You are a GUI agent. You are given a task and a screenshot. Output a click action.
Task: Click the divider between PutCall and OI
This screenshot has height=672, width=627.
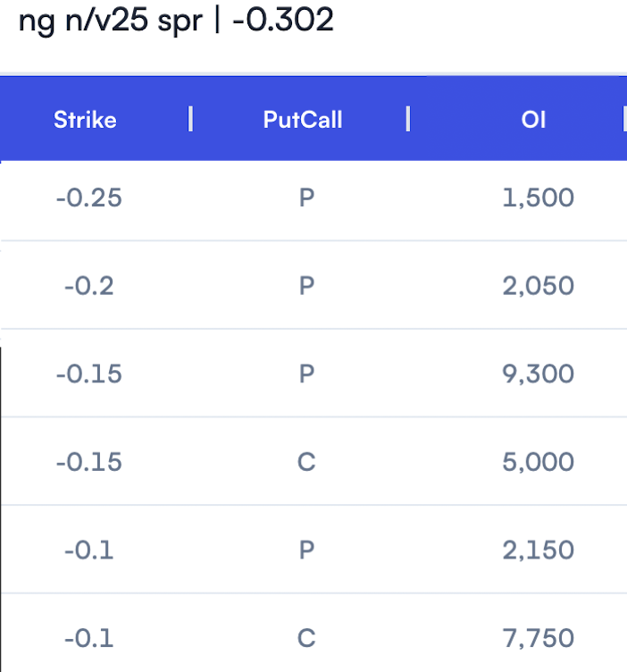click(407, 119)
